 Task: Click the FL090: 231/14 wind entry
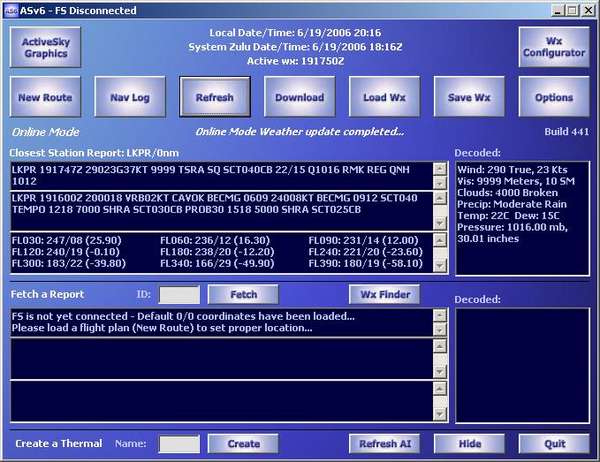364,240
